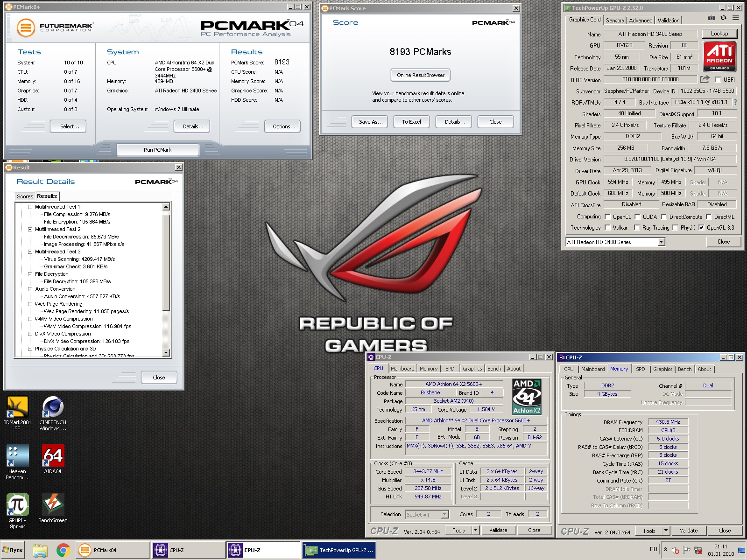Viewport: 747px width, 560px height.
Task: Toggle the OpenCL checkbox
Action: (607, 217)
